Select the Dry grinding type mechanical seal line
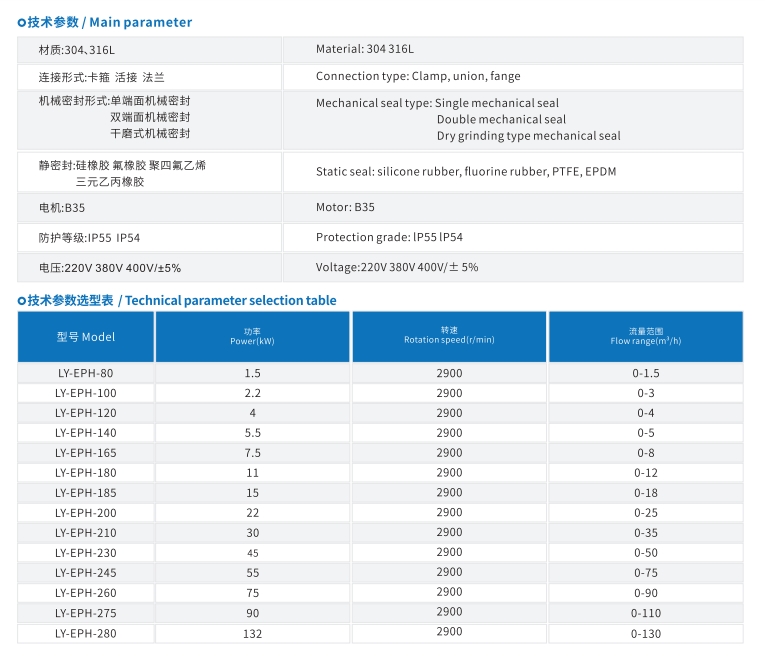Image resolution: width=765 pixels, height=661 pixels. [x=528, y=136]
